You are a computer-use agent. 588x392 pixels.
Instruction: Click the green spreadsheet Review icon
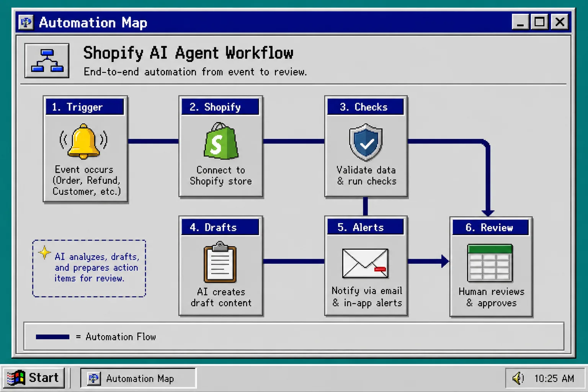coord(490,263)
